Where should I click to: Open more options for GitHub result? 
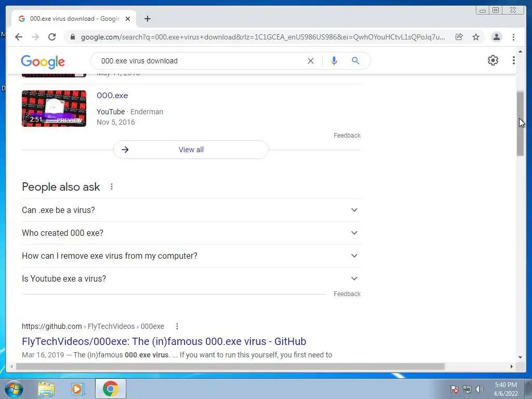[x=177, y=326]
